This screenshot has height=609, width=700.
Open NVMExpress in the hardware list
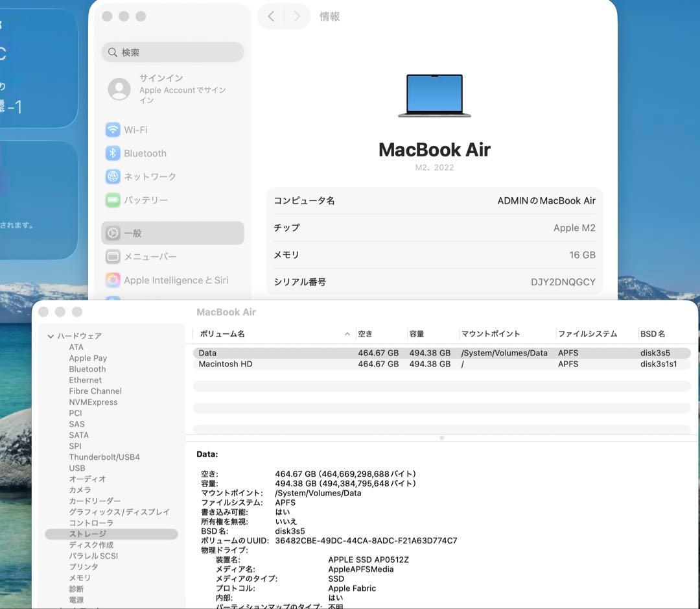click(95, 402)
